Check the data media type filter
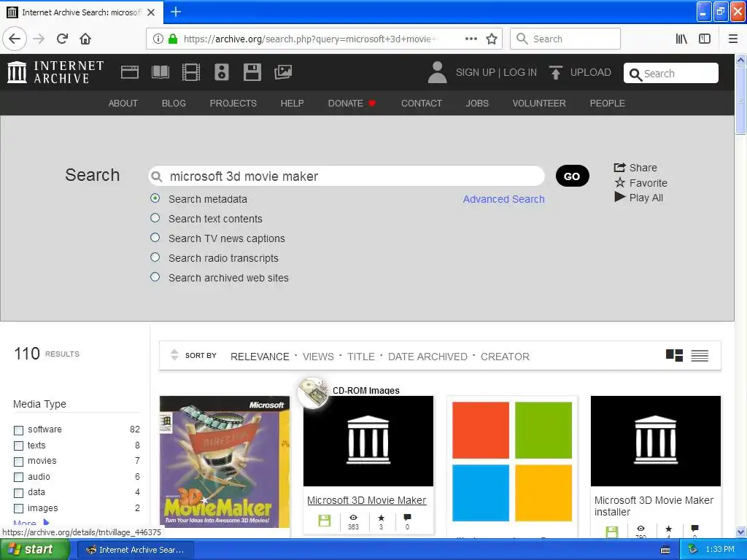 tap(18, 493)
